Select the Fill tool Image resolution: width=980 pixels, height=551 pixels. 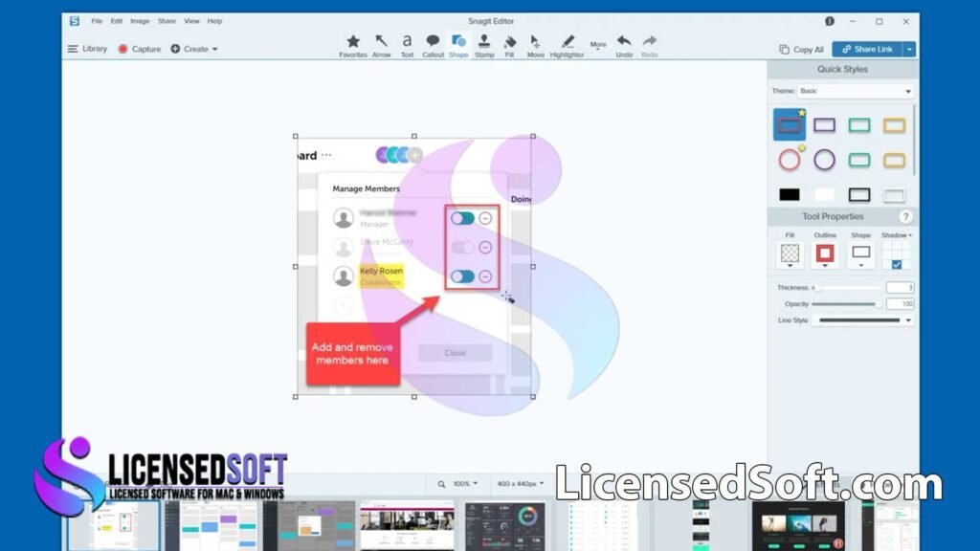509,46
